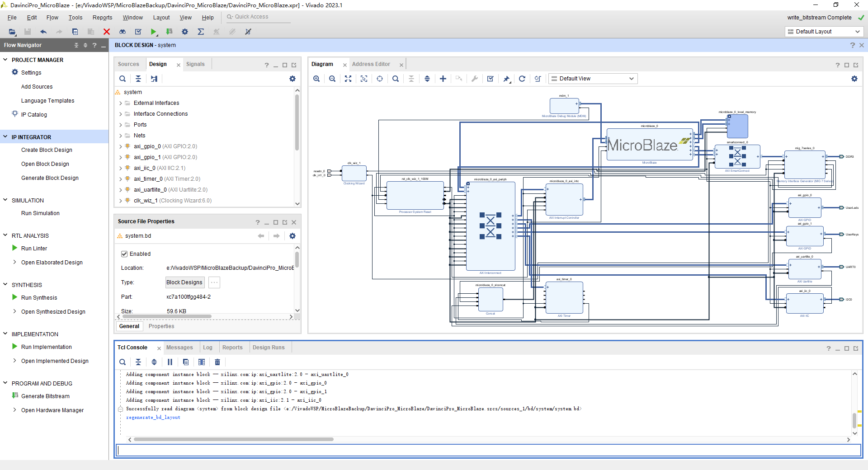The image size is (868, 470).
Task: Open the Flow menu
Action: point(52,18)
